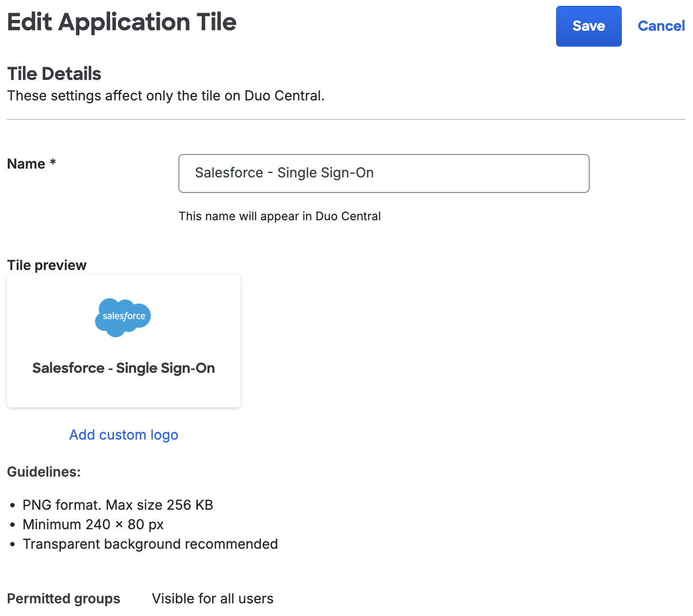Click the 'Tile preview' label
693x616 pixels.
[x=47, y=265]
